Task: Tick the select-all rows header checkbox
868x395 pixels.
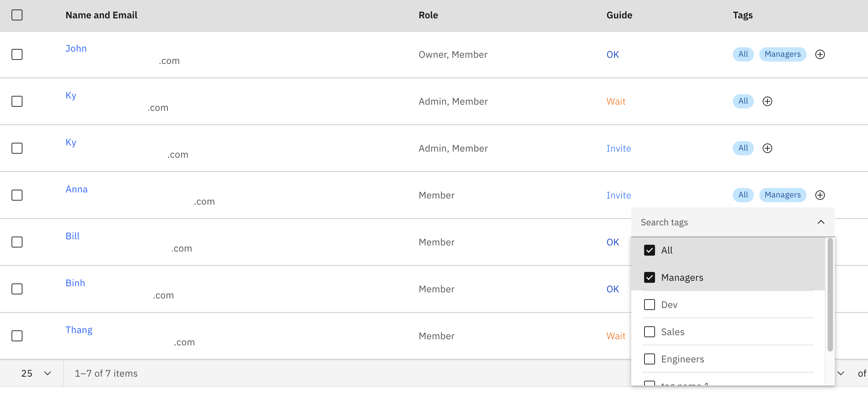Action: click(x=17, y=15)
